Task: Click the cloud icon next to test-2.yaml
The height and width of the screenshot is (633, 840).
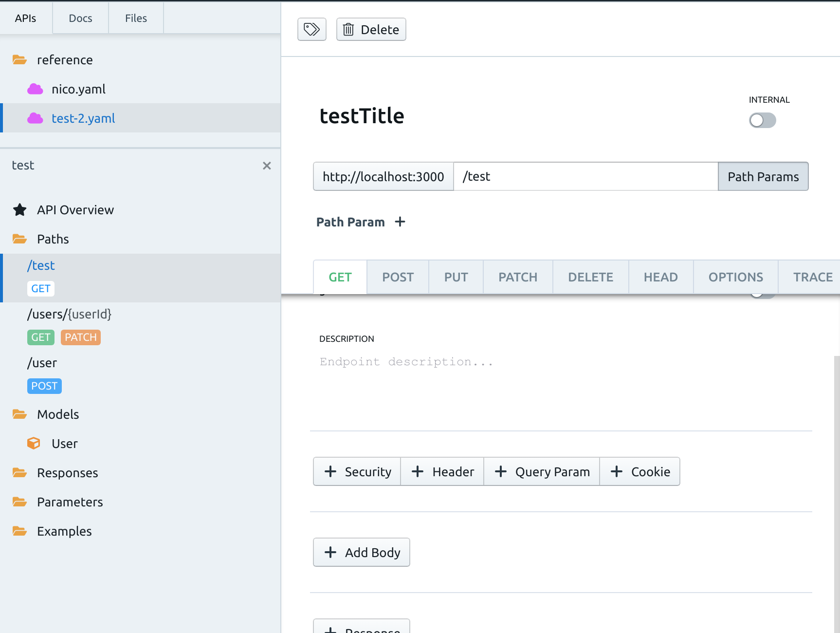Action: coord(35,118)
